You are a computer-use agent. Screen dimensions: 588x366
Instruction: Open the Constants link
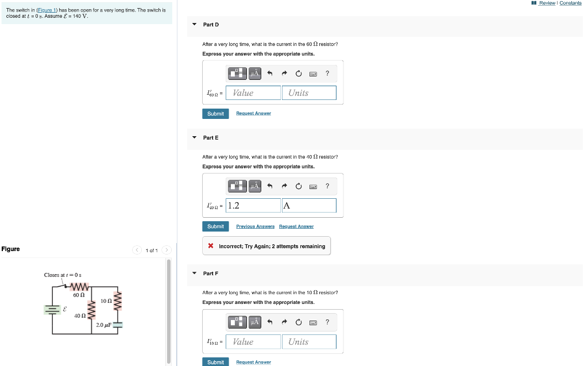pyautogui.click(x=570, y=3)
